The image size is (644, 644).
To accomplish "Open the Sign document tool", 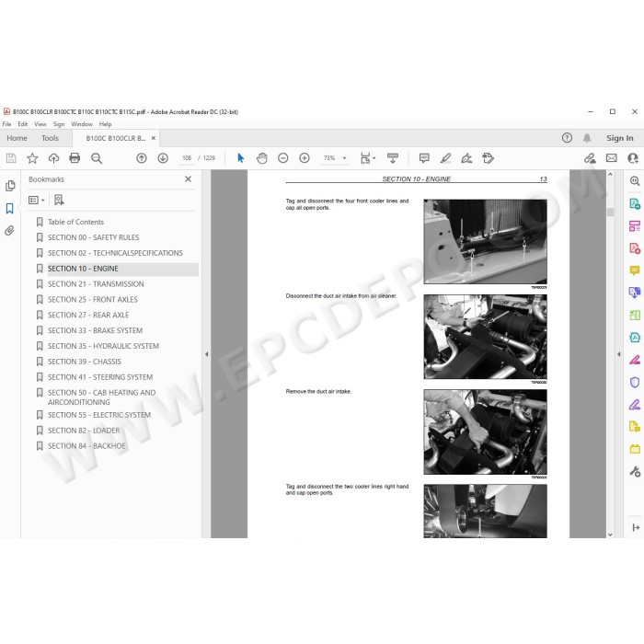I will 466,158.
